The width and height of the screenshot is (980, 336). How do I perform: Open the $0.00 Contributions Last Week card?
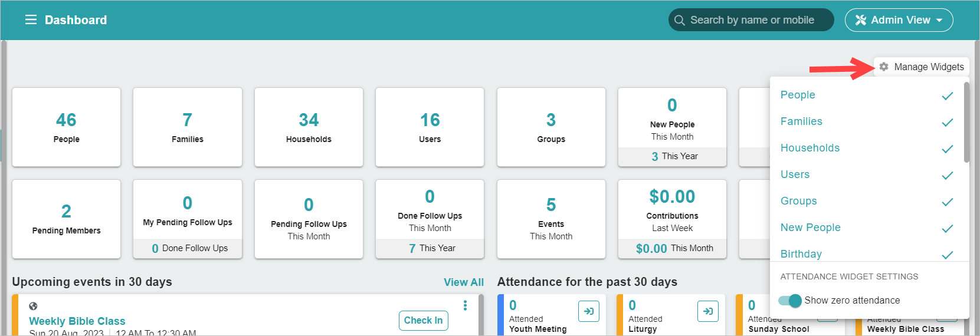(x=672, y=219)
